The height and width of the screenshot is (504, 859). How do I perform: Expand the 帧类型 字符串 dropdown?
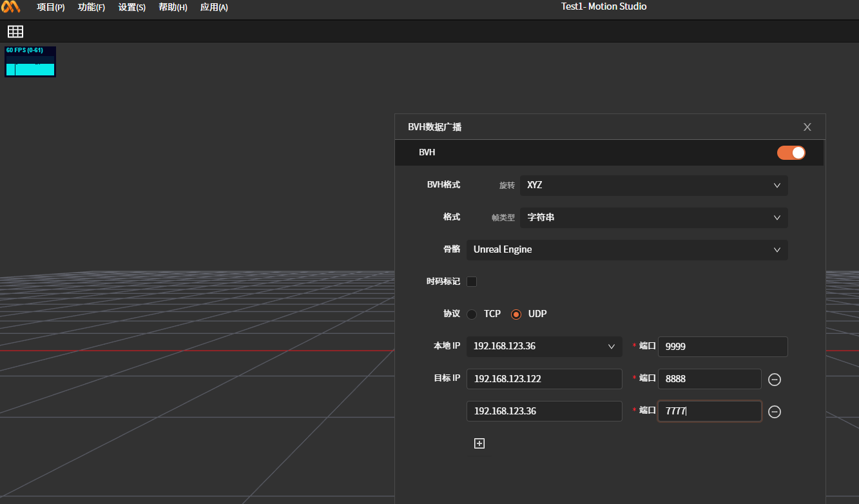coord(653,218)
